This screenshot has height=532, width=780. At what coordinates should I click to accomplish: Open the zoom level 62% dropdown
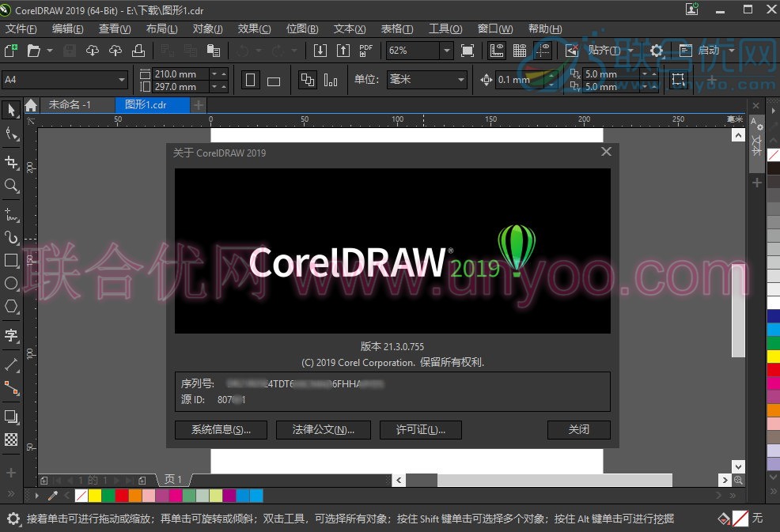click(x=447, y=51)
